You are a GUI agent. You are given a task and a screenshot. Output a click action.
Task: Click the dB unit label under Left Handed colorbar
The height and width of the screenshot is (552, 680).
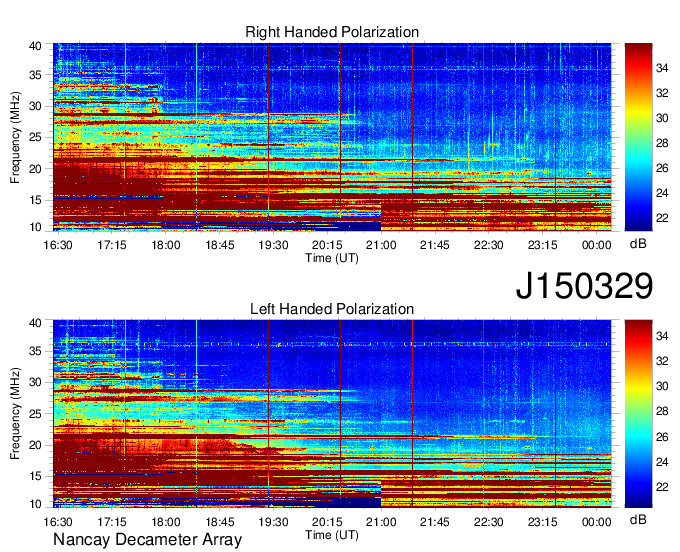tap(638, 519)
